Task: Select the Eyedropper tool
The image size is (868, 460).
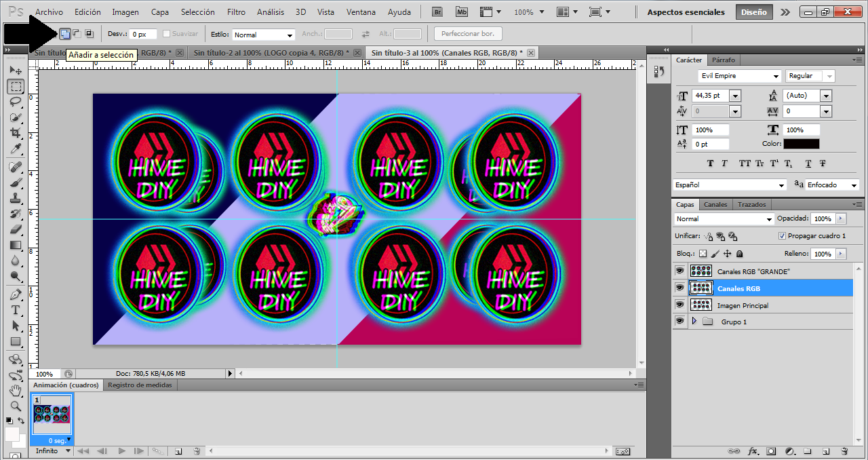Action: click(16, 149)
